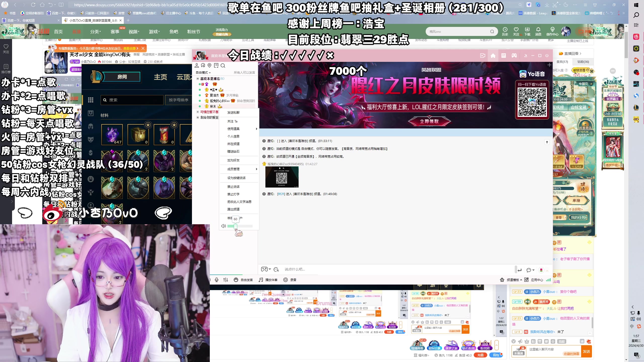Open the NetEase Cloud Music icon in right sidebar
Image resolution: width=644 pixels, height=362 pixels.
coord(636,37)
